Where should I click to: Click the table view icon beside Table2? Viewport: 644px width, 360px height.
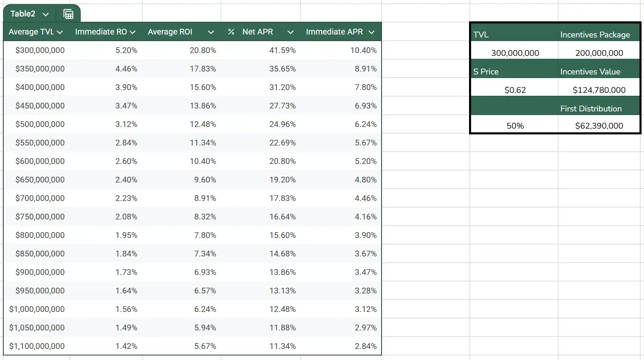(68, 14)
